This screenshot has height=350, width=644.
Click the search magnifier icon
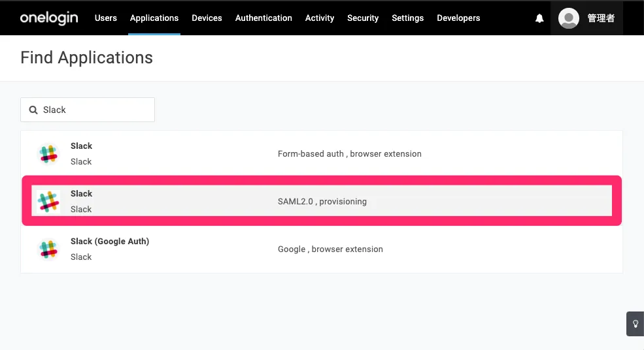point(33,110)
